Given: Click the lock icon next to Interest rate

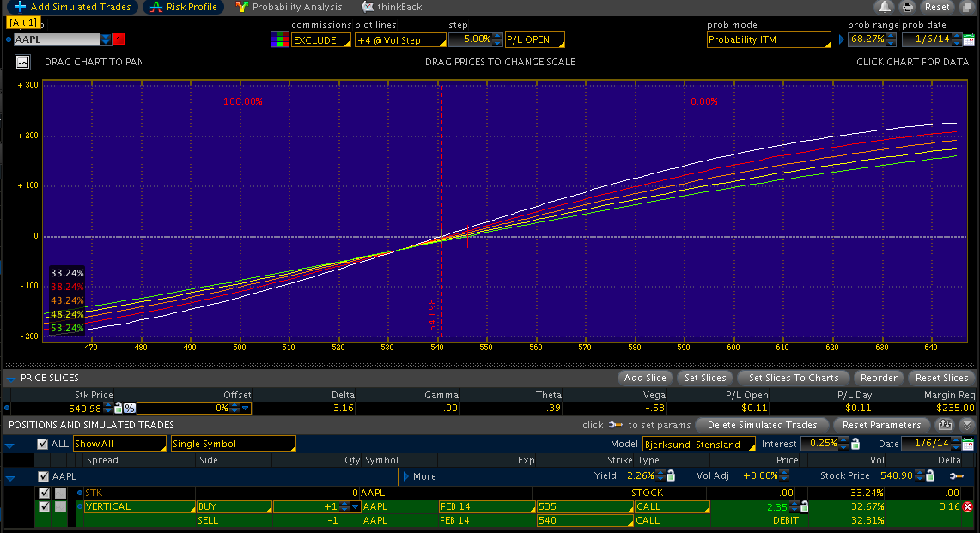Looking at the screenshot, I should click(x=855, y=444).
